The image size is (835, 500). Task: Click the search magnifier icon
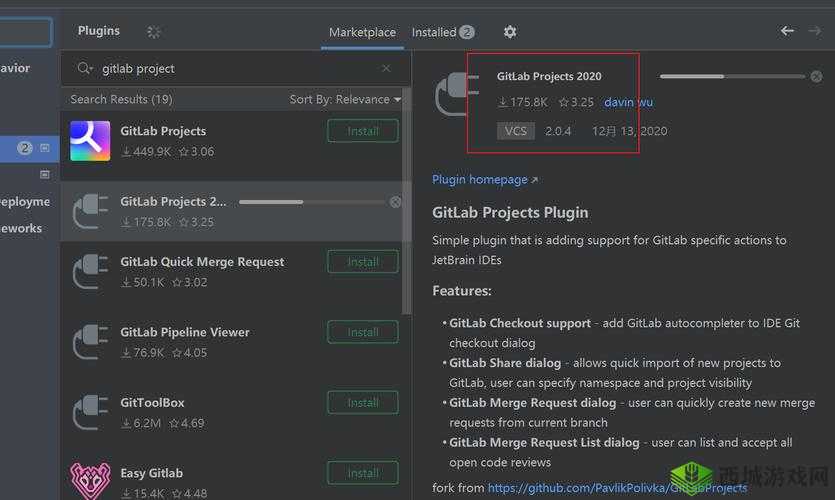click(84, 69)
